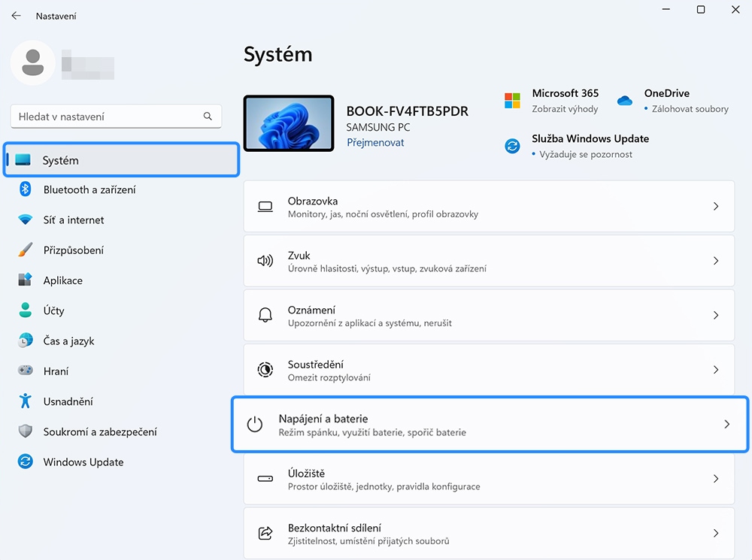Go to Přizpůsobení settings label

[x=74, y=250]
